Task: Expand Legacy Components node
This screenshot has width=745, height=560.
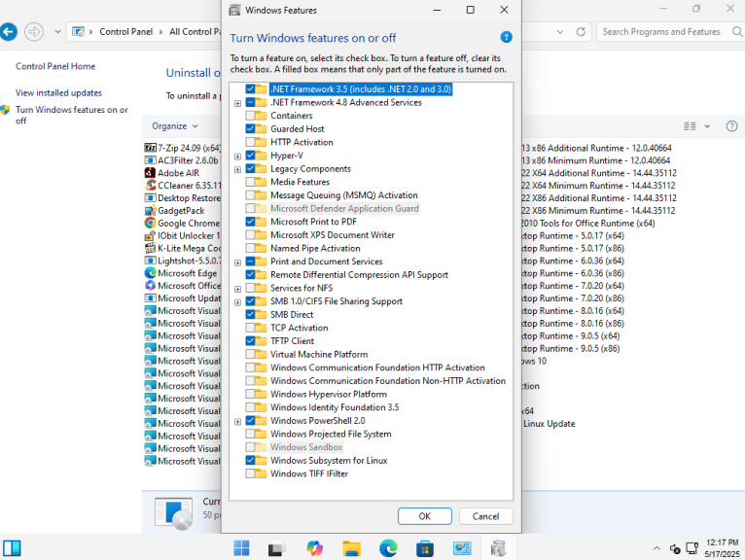Action: 237,169
